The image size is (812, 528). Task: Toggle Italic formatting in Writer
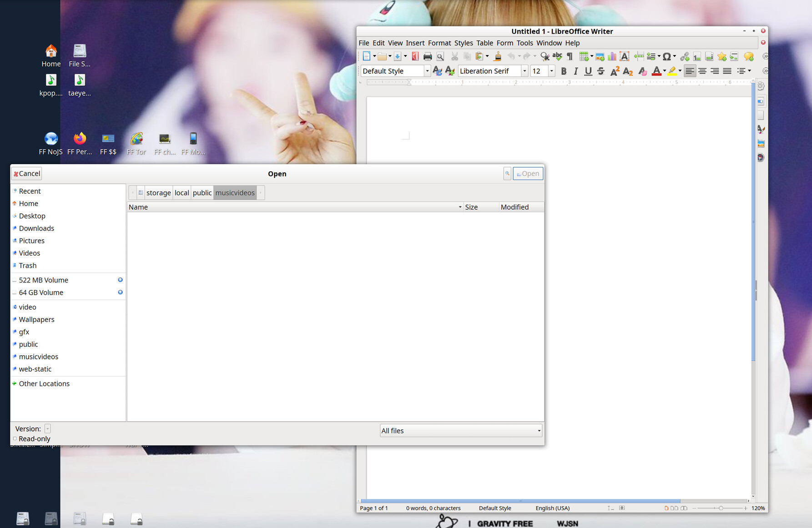pos(575,71)
